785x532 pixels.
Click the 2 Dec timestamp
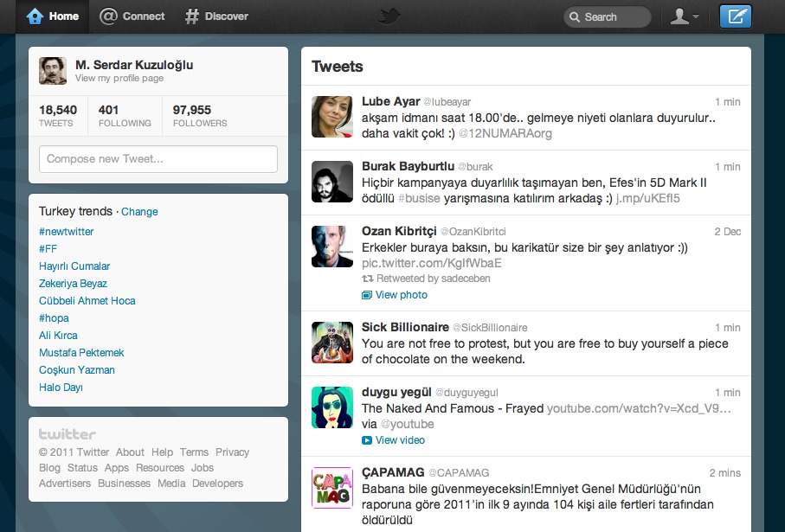point(727,232)
